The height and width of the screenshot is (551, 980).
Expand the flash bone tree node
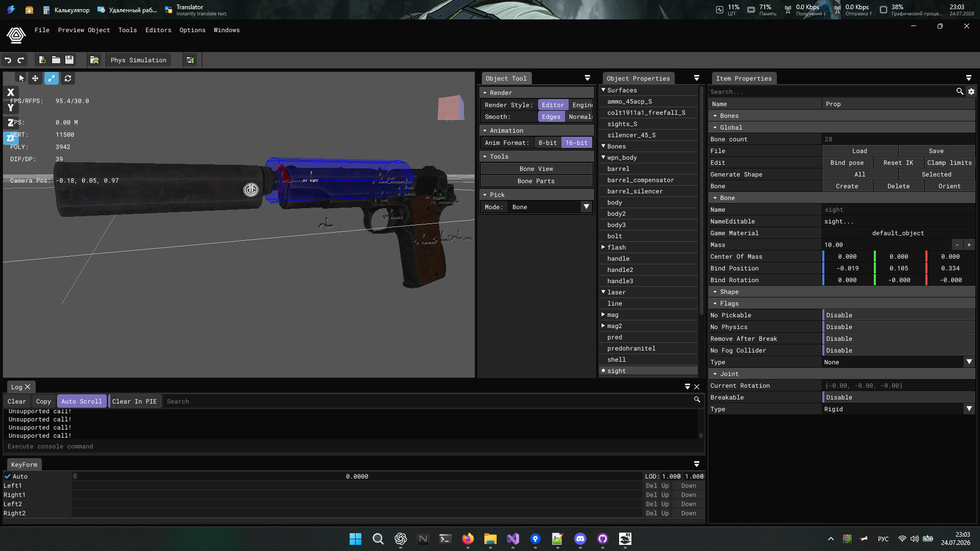click(603, 247)
